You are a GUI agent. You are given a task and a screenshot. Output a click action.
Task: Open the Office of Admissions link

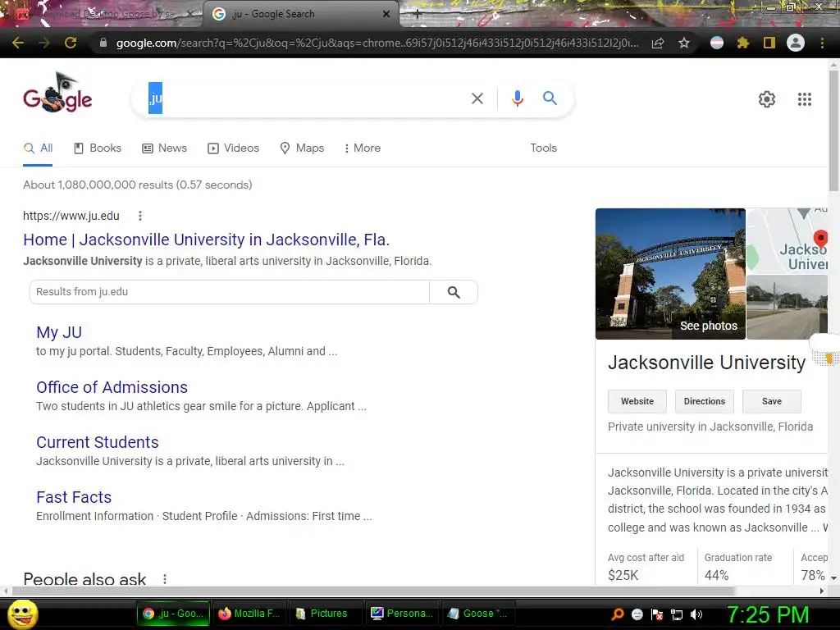tap(112, 387)
